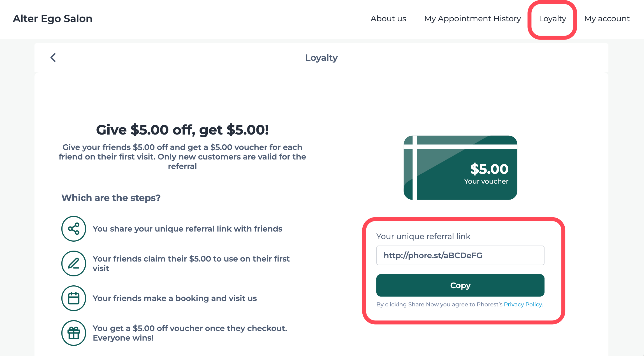Screen dimensions: 644x356
Task: Click the $5.00 voucher card image
Action: [x=460, y=168]
